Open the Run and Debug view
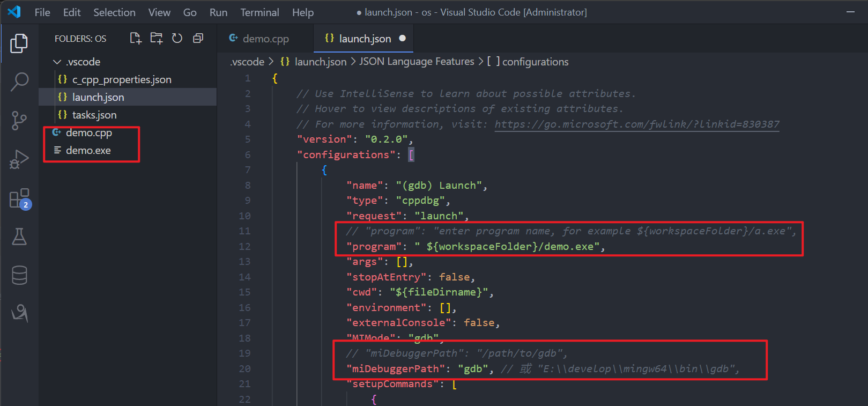 19,159
